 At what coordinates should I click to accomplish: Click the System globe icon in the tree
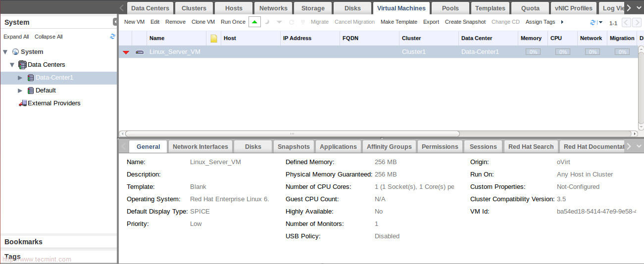click(x=15, y=52)
